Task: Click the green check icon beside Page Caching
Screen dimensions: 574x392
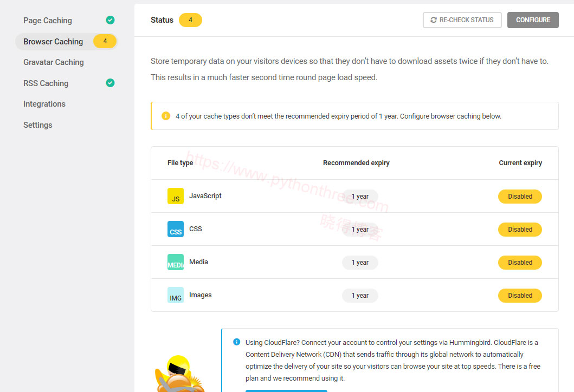Action: pos(110,20)
